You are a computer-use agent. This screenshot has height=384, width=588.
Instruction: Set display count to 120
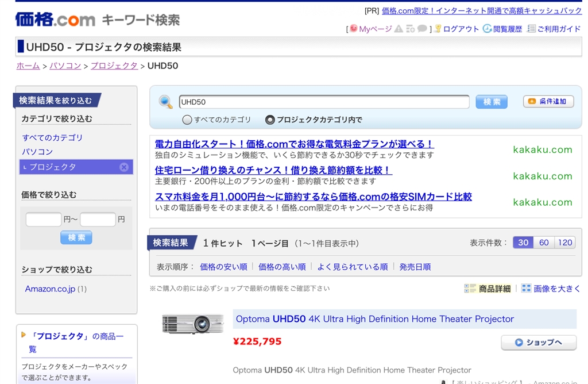coord(565,243)
